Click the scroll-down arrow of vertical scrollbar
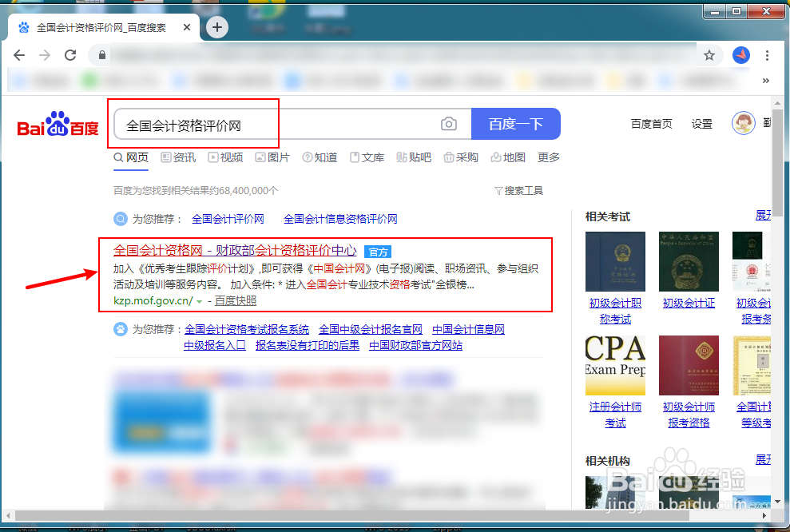The image size is (790, 532). 777,502
